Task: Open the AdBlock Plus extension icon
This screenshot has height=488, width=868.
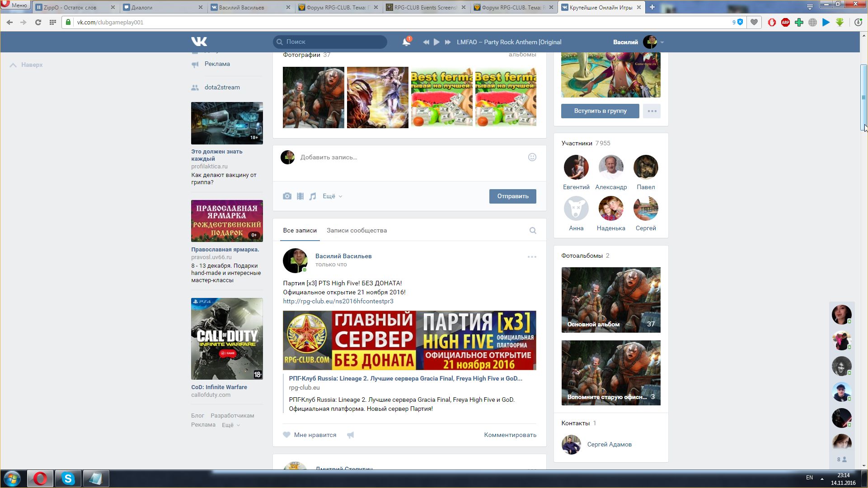Action: pos(785,22)
